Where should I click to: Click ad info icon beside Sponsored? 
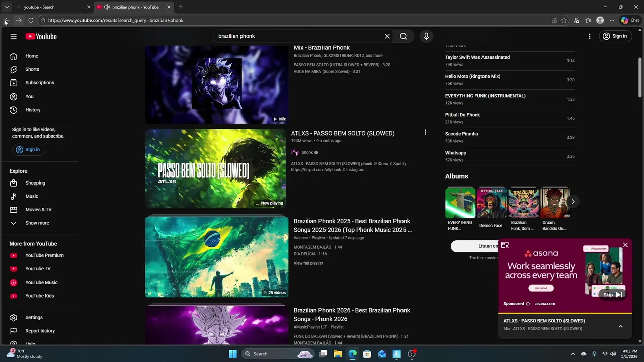point(528,304)
